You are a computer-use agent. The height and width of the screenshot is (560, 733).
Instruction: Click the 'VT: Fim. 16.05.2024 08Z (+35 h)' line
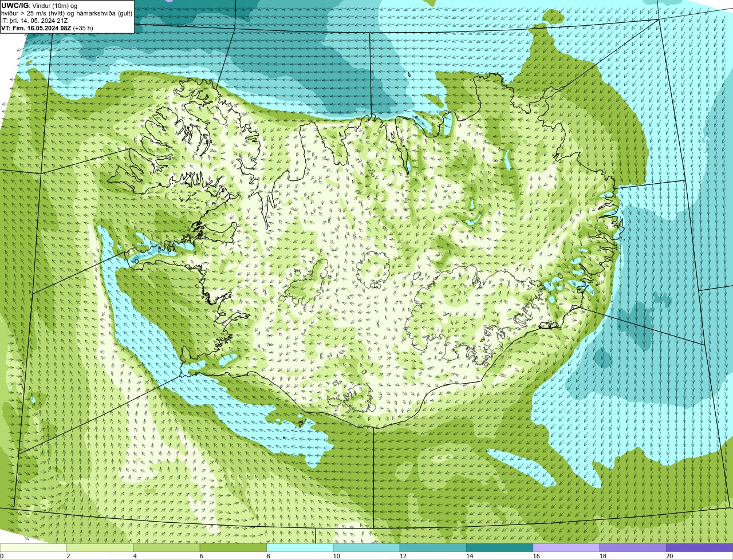click(x=47, y=27)
